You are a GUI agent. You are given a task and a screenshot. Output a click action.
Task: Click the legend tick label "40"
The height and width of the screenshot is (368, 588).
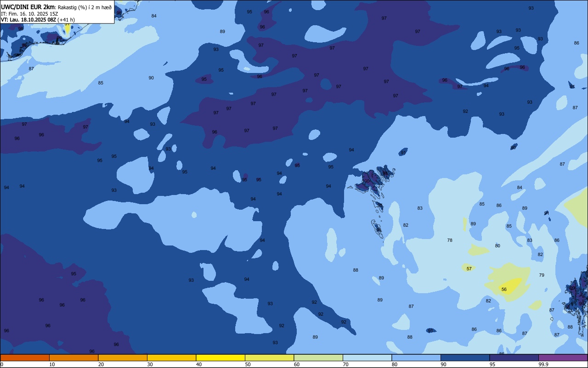tap(199, 364)
